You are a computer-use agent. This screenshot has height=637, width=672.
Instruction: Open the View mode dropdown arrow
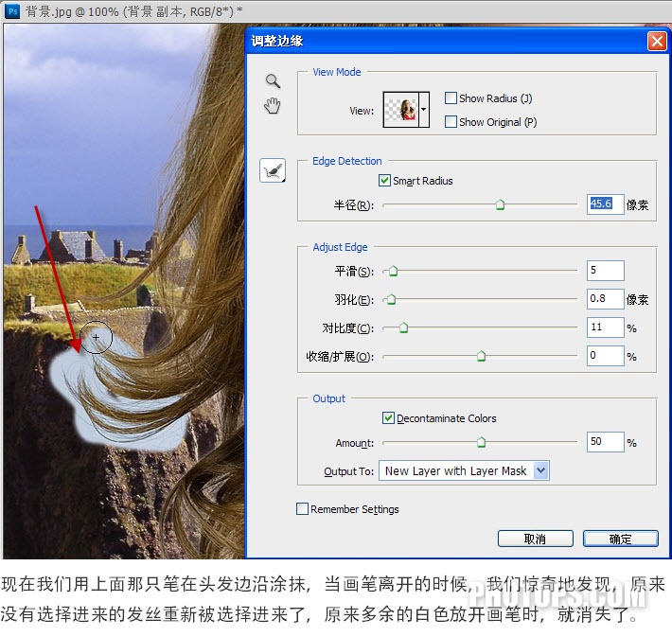coord(423,109)
